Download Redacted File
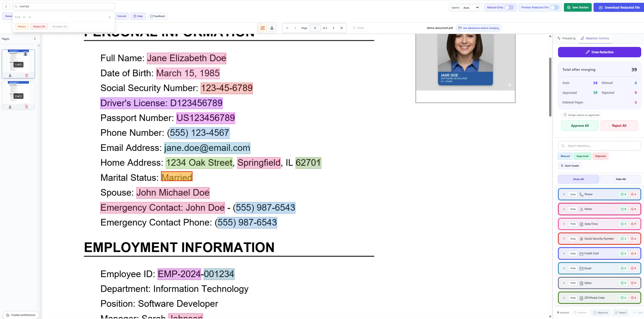The width and height of the screenshot is (644, 319). click(619, 7)
